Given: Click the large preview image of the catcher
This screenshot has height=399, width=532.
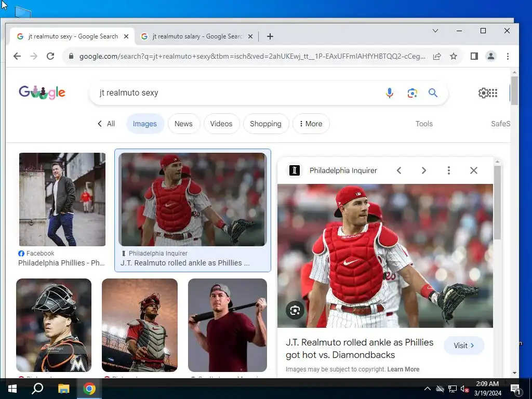Looking at the screenshot, I should coord(385,256).
